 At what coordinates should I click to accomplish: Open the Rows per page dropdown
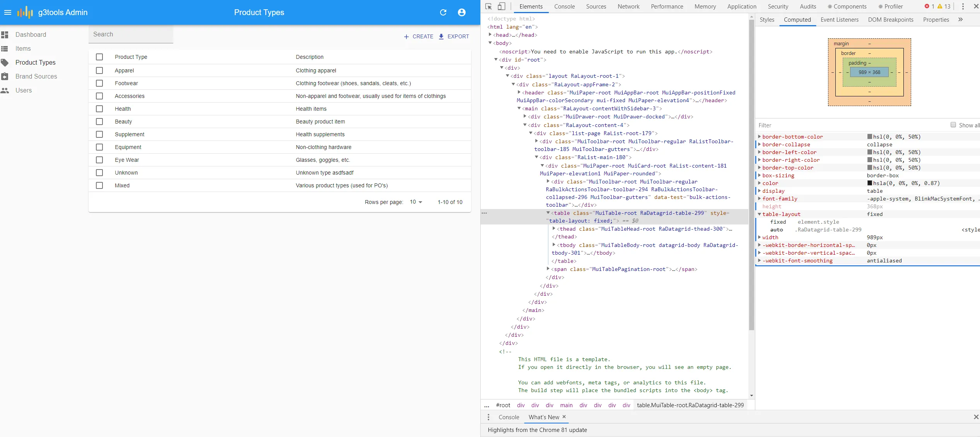416,202
